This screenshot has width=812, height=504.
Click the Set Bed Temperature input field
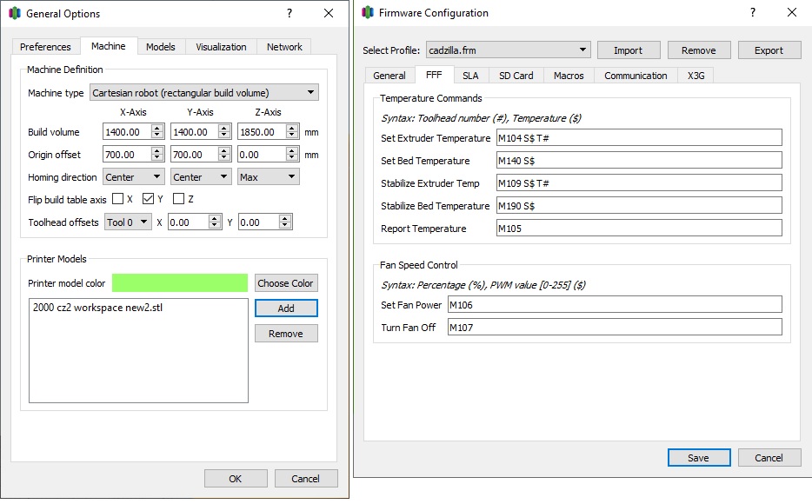[x=639, y=161]
